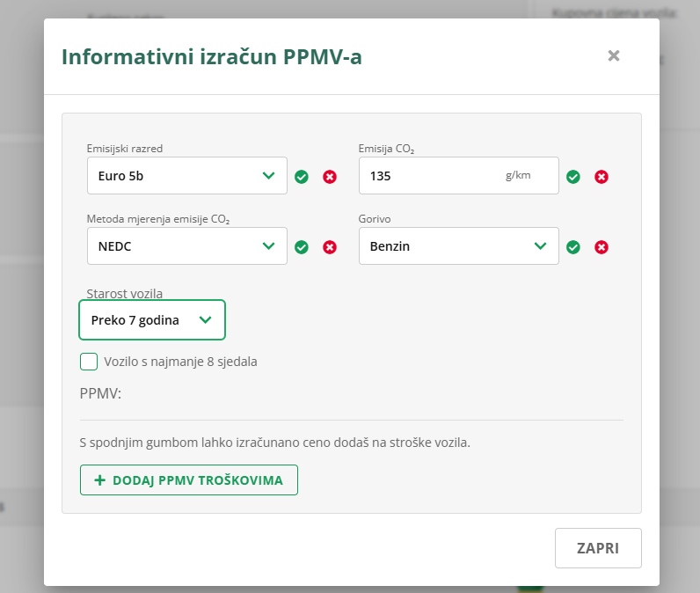Click red X next to Gorivo
The height and width of the screenshot is (593, 700).
point(602,247)
